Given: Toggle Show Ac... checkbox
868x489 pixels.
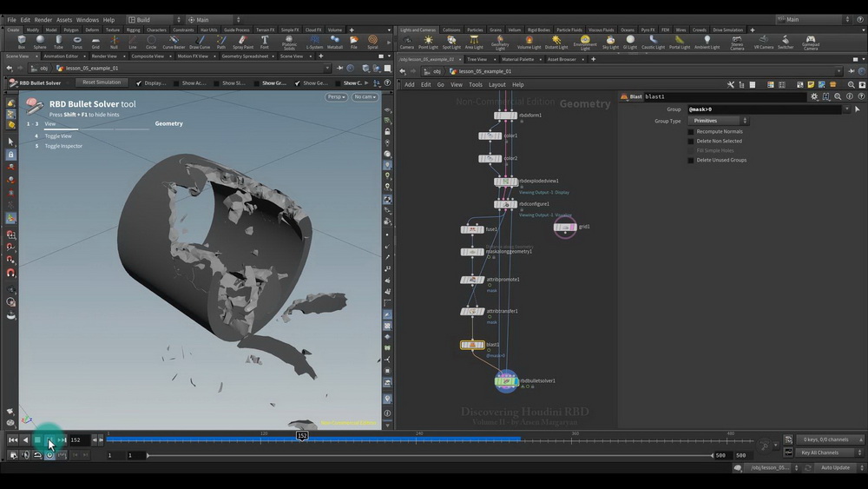Looking at the screenshot, I should click(x=176, y=83).
